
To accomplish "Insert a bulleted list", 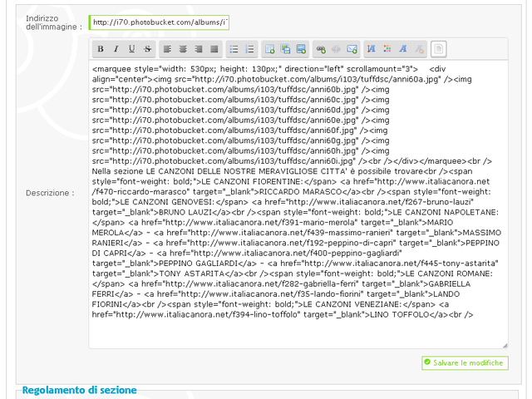I will point(234,49).
